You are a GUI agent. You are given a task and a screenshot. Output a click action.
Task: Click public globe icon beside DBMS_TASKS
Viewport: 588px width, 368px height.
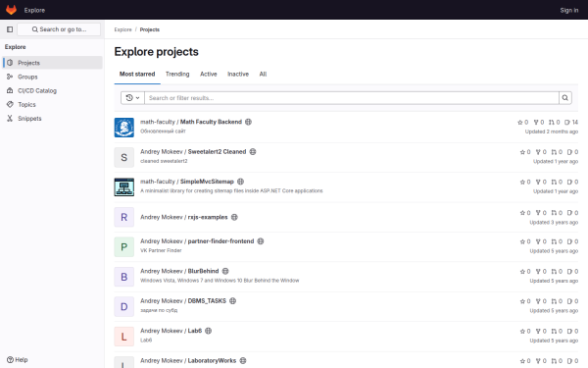233,301
